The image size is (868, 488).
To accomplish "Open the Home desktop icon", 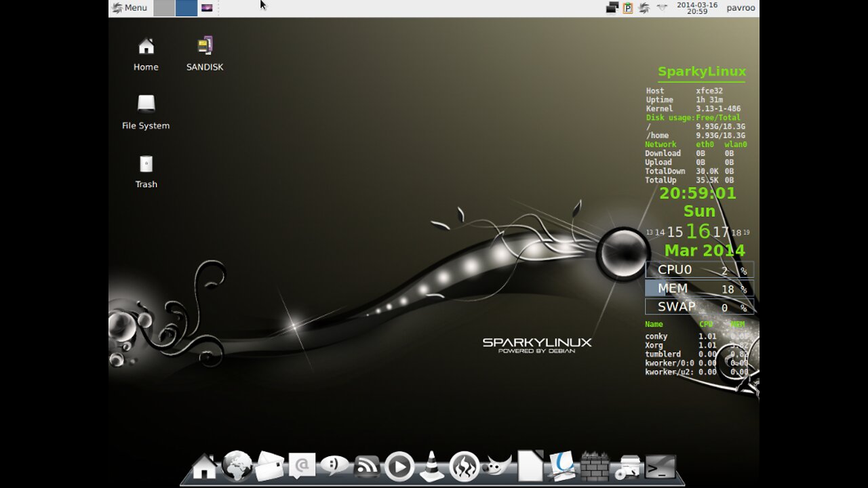I will tap(146, 54).
